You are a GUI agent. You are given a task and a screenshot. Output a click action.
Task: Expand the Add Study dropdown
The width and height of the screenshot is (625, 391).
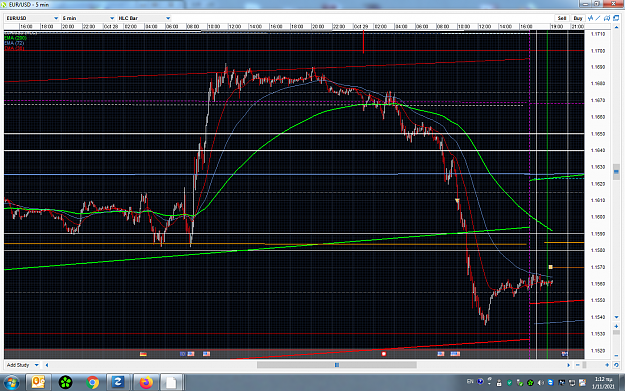[22, 365]
